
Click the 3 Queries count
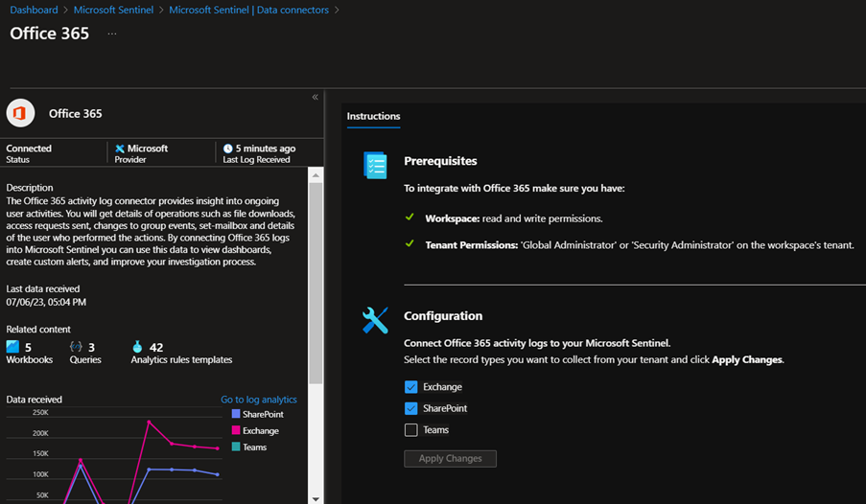pyautogui.click(x=92, y=347)
